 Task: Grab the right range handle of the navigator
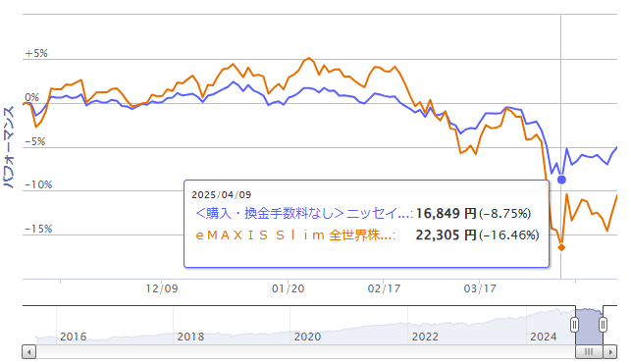point(603,325)
